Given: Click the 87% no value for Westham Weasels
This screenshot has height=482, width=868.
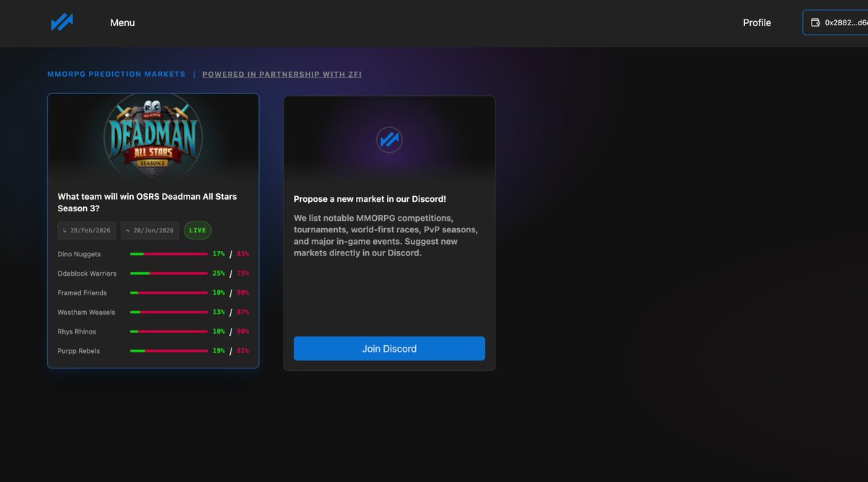Looking at the screenshot, I should click(x=243, y=313).
